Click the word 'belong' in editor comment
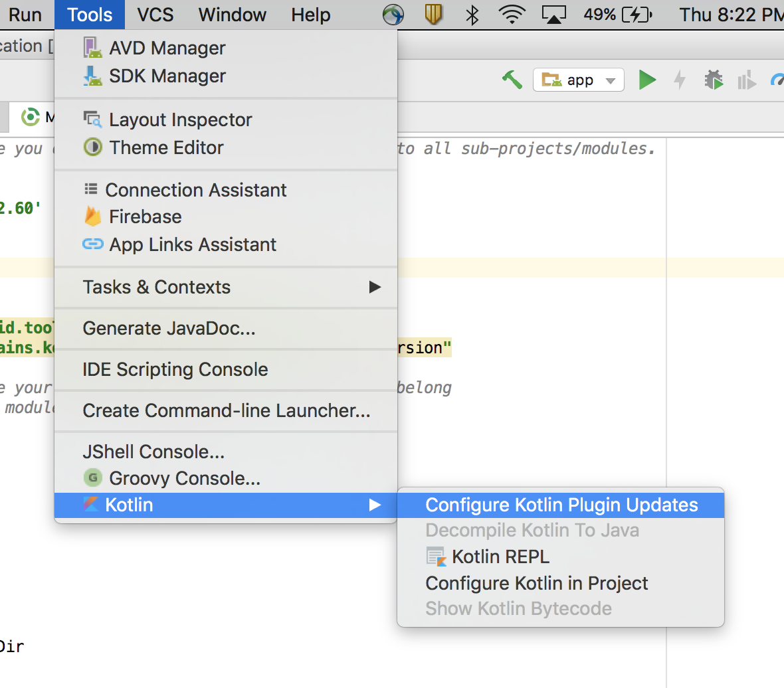Image resolution: width=784 pixels, height=688 pixels. [x=425, y=388]
